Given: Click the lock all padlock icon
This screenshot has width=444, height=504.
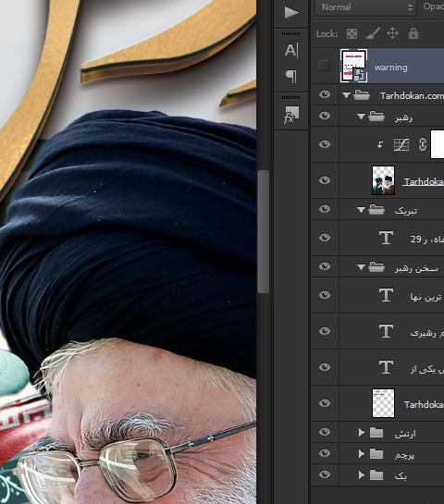Looking at the screenshot, I should click(x=413, y=33).
